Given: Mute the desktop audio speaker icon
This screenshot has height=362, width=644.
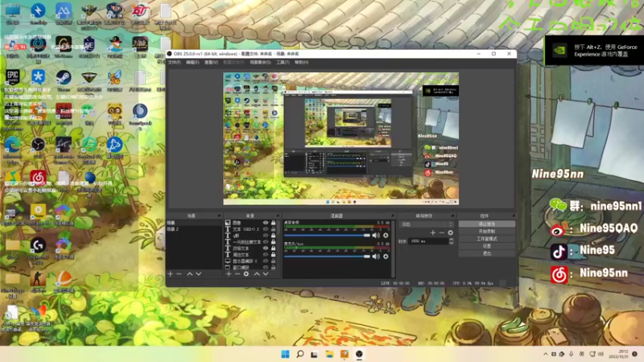Looking at the screenshot, I should (376, 235).
